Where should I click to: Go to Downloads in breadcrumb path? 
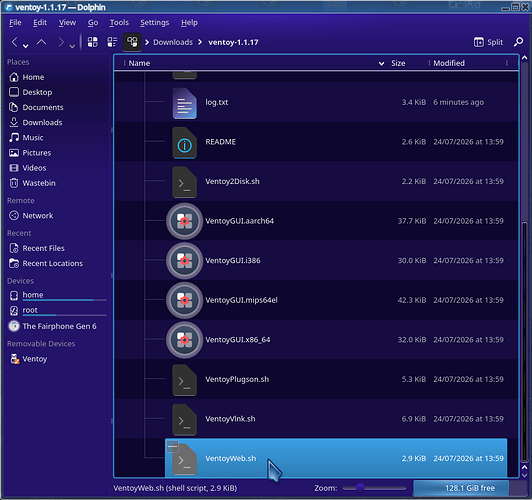173,42
